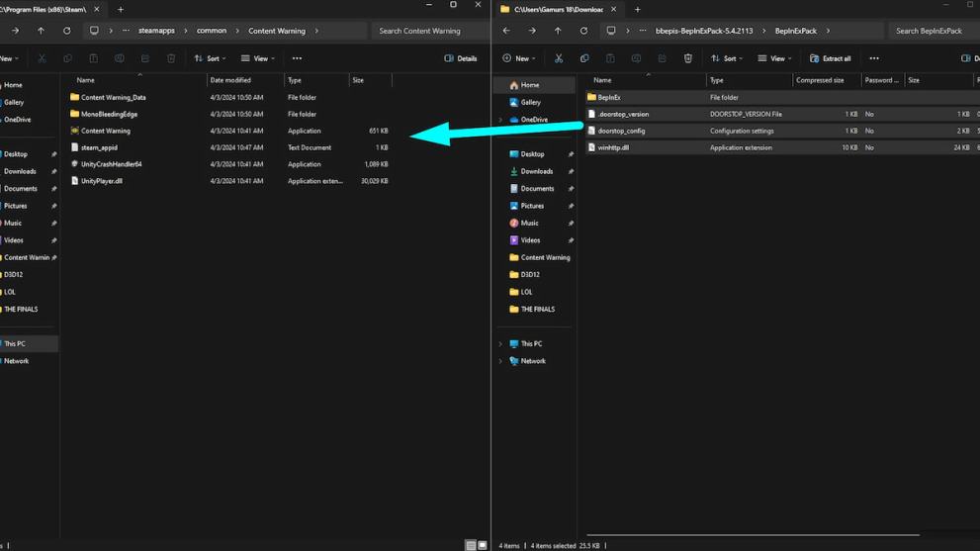The width and height of the screenshot is (980, 551).
Task: Click the New button in right window
Action: (518, 58)
